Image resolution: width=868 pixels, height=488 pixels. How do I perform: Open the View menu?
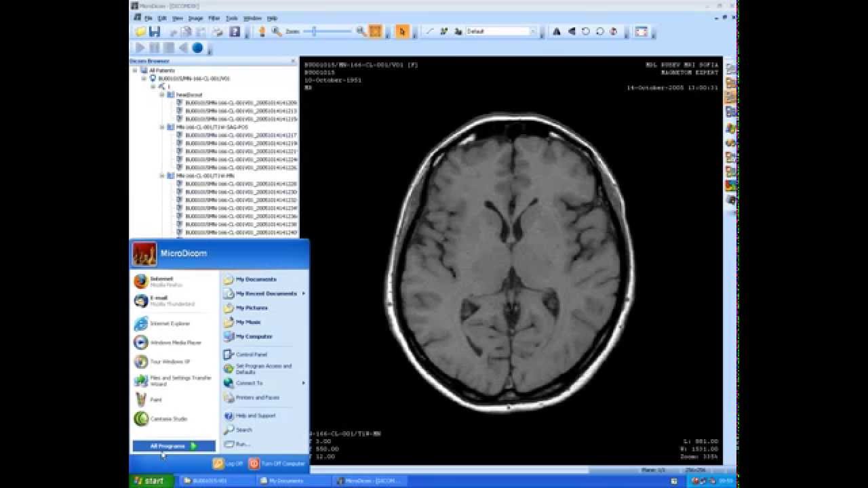pyautogui.click(x=178, y=18)
